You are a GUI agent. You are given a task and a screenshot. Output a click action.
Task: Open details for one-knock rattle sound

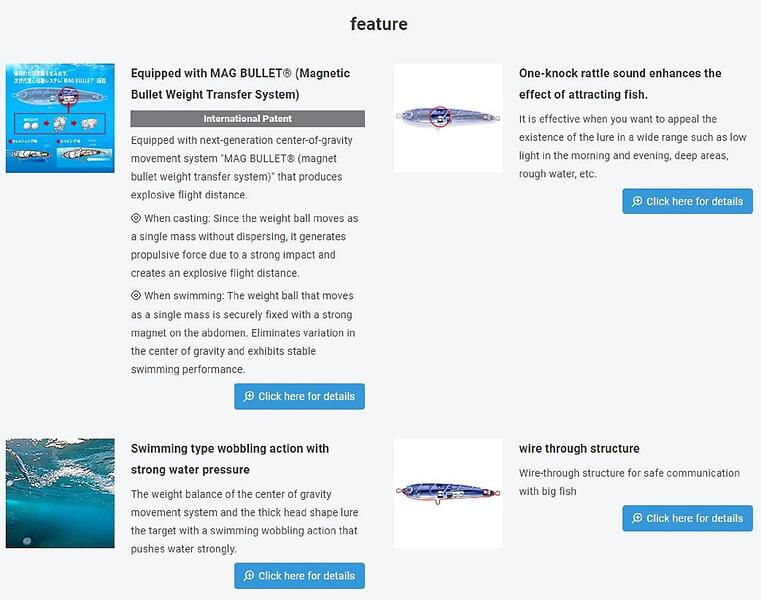coord(688,202)
